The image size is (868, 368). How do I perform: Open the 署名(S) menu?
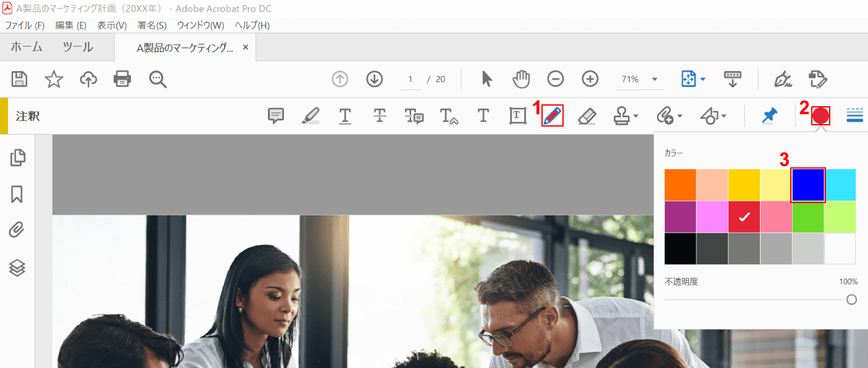coord(152,25)
